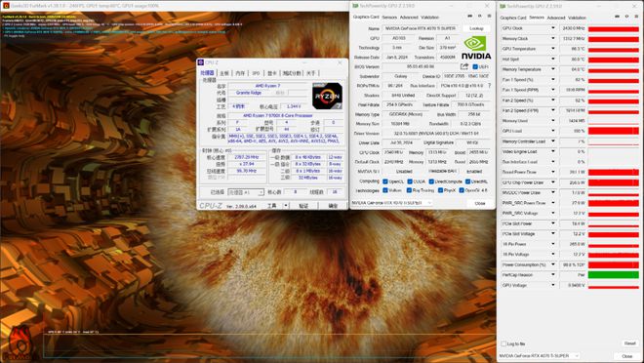
Task: Click the Granite Ridge codename text in CPU-Z
Action: 249,93
